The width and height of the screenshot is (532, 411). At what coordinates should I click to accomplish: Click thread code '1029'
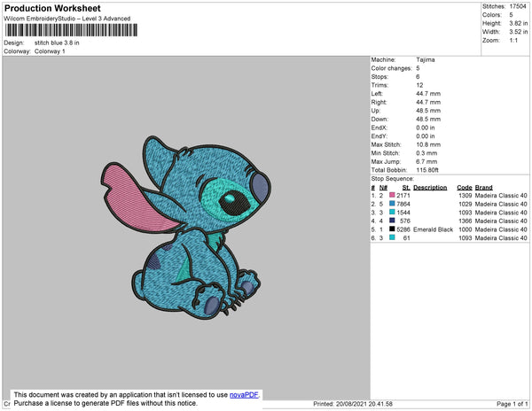point(465,204)
